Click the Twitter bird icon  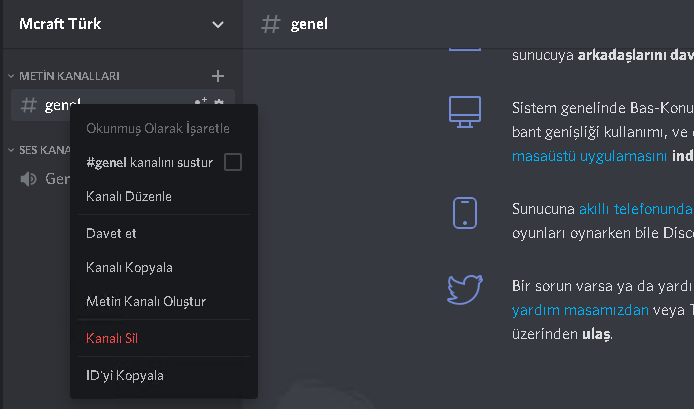point(466,288)
